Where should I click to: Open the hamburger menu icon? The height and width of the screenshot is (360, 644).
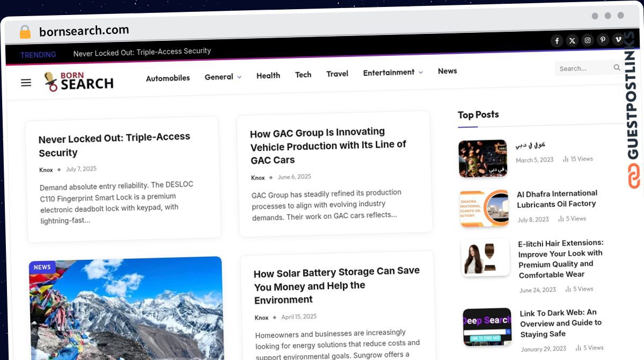(26, 83)
